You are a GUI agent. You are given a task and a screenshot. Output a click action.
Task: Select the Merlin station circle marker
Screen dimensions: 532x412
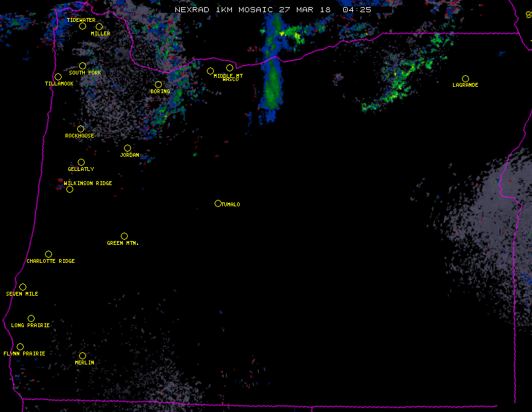(82, 356)
